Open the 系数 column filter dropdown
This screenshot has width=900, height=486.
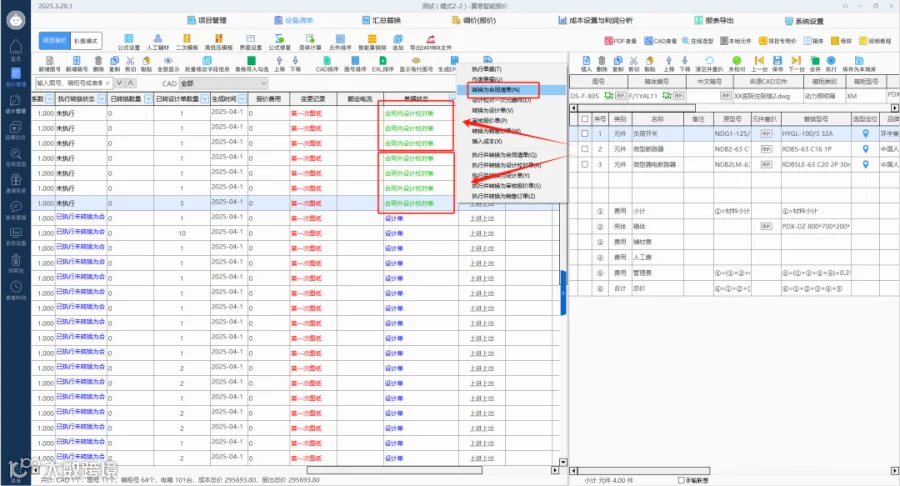click(x=49, y=99)
